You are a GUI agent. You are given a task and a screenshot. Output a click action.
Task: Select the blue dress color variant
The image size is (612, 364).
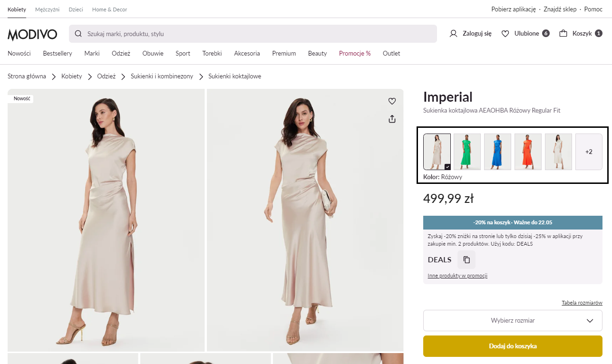tap(497, 152)
